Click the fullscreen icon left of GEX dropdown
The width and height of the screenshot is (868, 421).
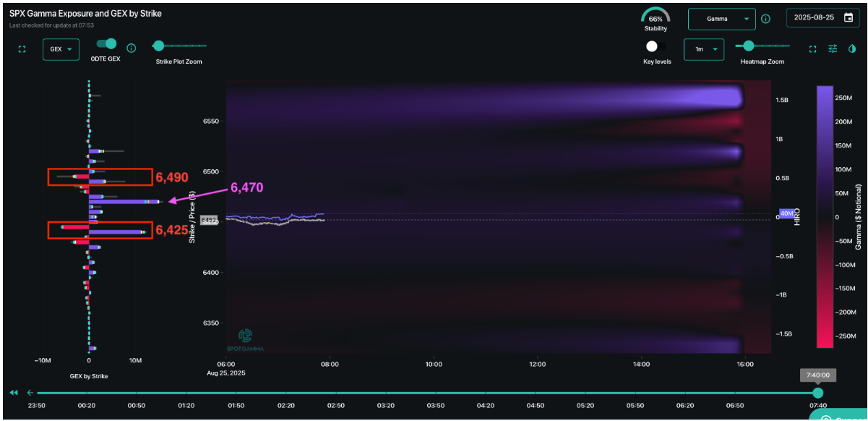click(22, 49)
